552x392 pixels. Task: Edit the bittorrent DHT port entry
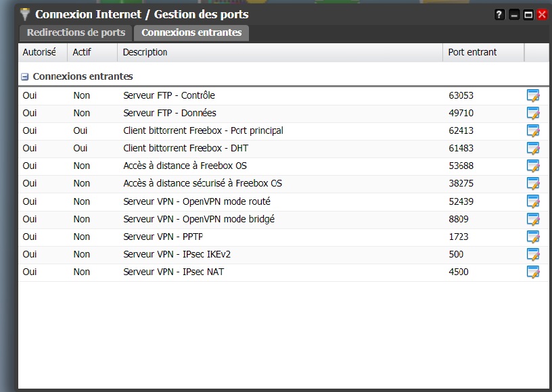(x=533, y=149)
